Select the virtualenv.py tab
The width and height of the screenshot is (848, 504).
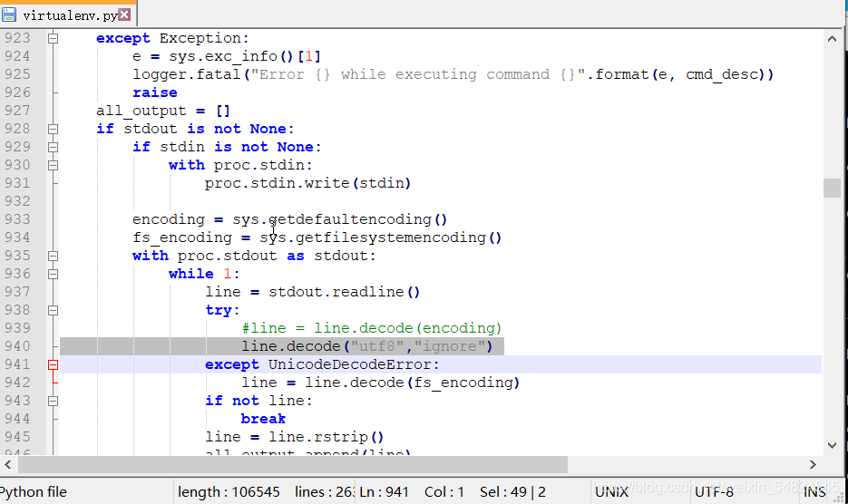point(68,15)
